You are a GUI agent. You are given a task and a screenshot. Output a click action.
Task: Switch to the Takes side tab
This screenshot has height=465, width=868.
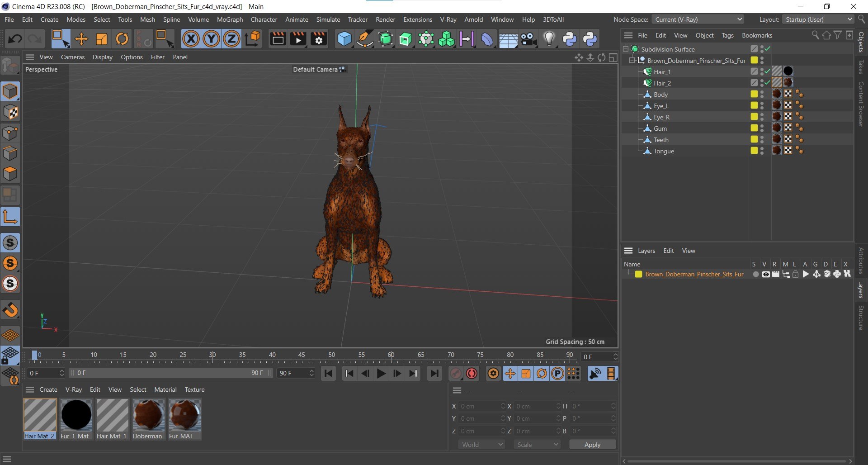[861, 67]
